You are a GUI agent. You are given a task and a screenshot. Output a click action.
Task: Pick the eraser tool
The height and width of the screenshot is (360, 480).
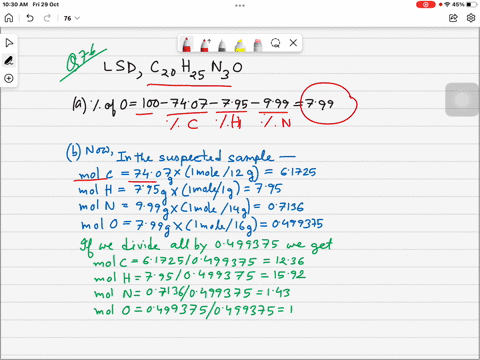[x=258, y=45]
